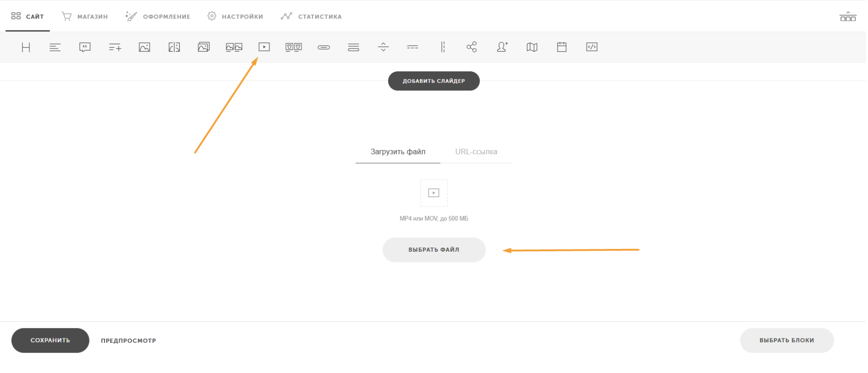Click the Сохранить button
The width and height of the screenshot is (868, 373).
tap(50, 340)
